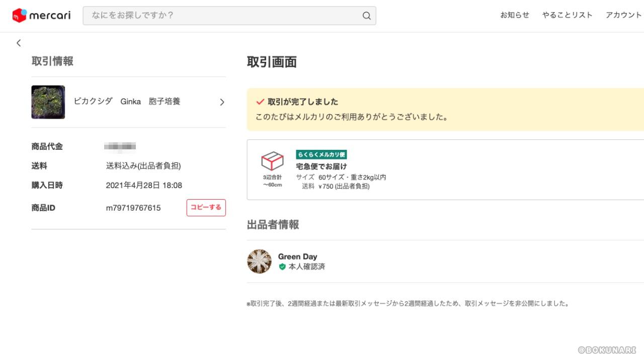This screenshot has width=644, height=362.
Task: Open Green Day seller avatar
Action: tap(260, 261)
